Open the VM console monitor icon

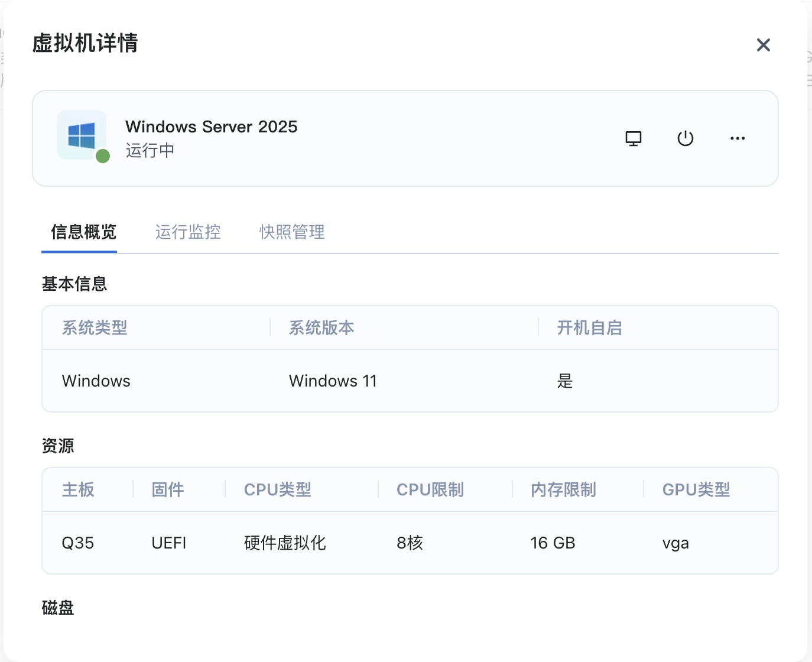coord(634,139)
